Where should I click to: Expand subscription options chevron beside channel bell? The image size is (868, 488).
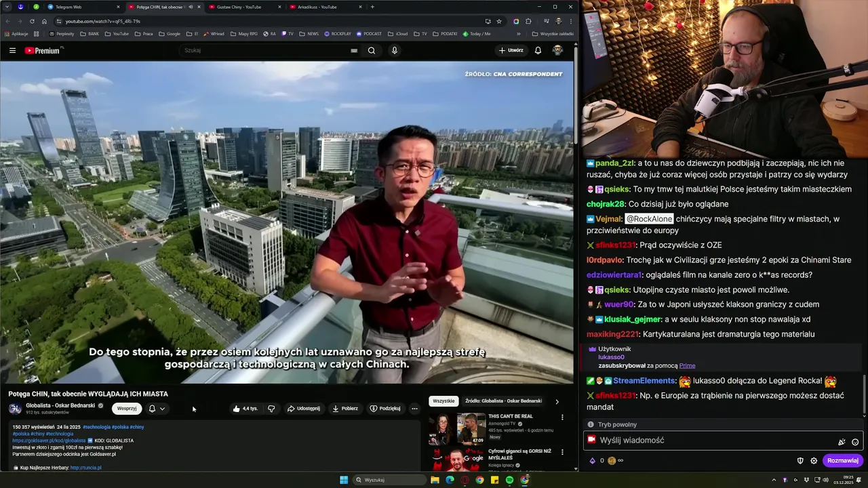coord(162,409)
